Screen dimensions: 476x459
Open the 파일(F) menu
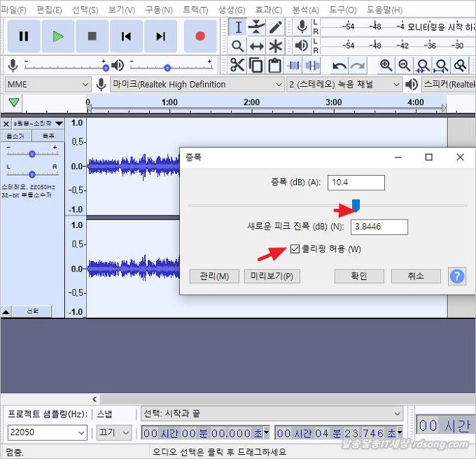coord(14,10)
